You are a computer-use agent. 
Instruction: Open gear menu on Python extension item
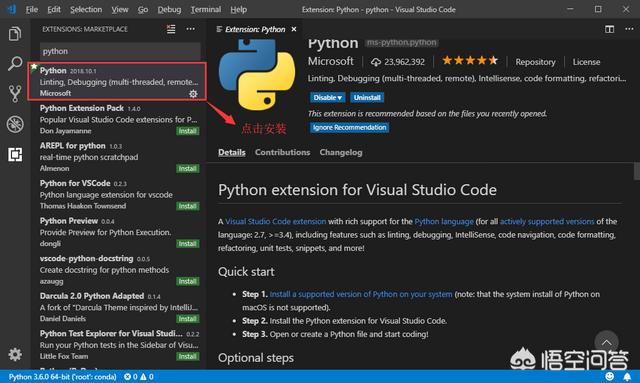coord(193,94)
